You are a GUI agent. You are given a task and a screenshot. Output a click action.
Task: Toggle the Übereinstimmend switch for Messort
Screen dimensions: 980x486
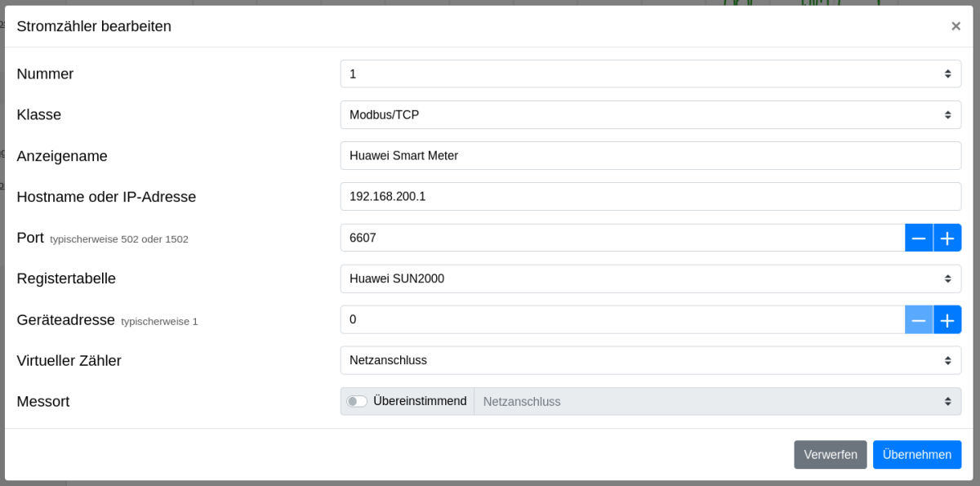coord(357,401)
